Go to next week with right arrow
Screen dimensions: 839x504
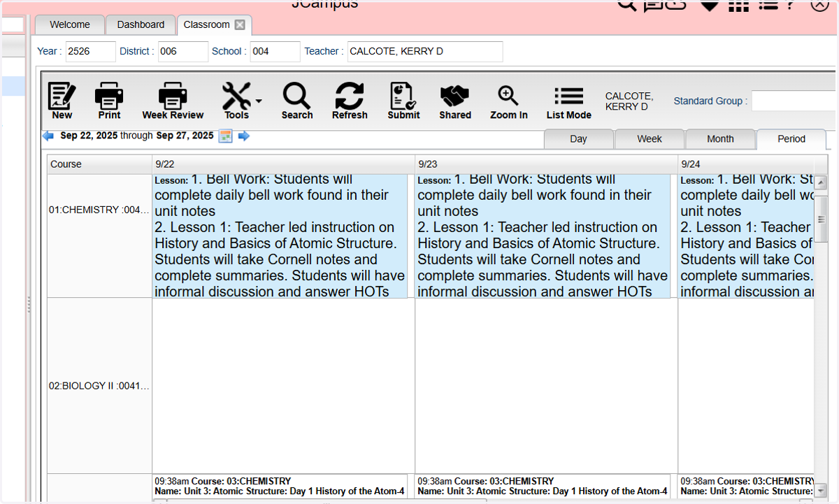243,136
